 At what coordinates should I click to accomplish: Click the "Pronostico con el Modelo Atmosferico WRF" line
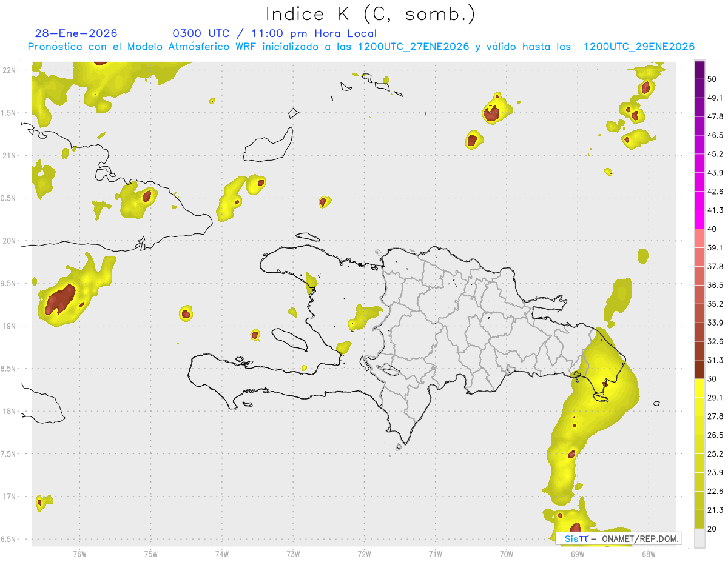pyautogui.click(x=361, y=47)
